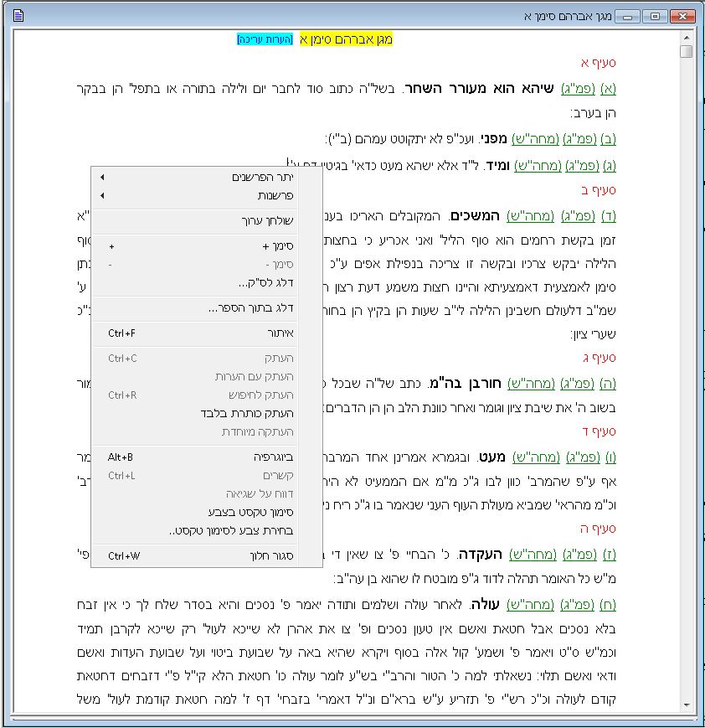Click bold word עולה
Image resolution: width=705 pixels, height=728 pixels.
pyautogui.click(x=484, y=604)
